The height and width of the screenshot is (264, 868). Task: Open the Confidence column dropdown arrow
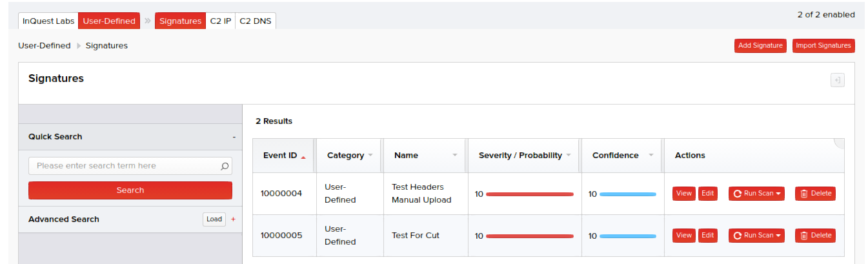pos(651,156)
